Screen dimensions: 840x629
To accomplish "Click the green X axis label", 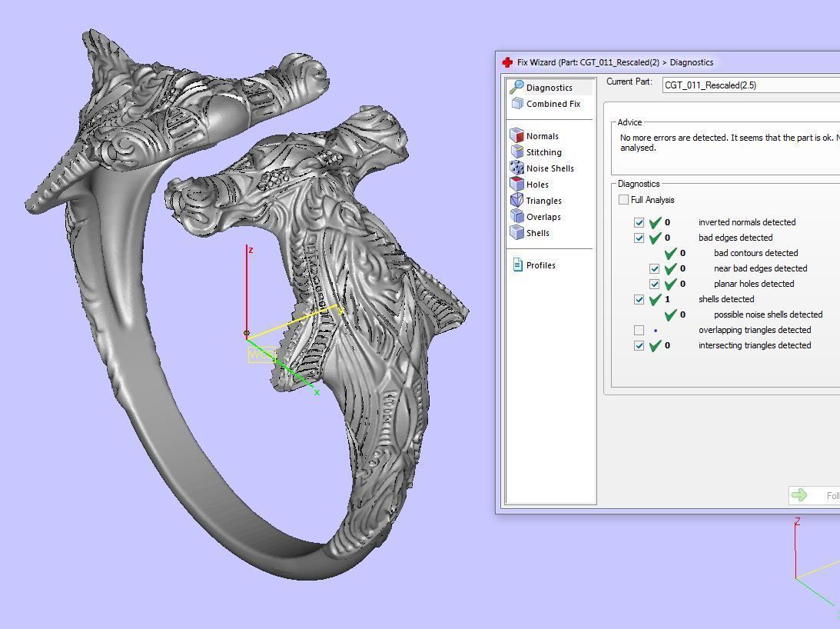I will (x=317, y=392).
